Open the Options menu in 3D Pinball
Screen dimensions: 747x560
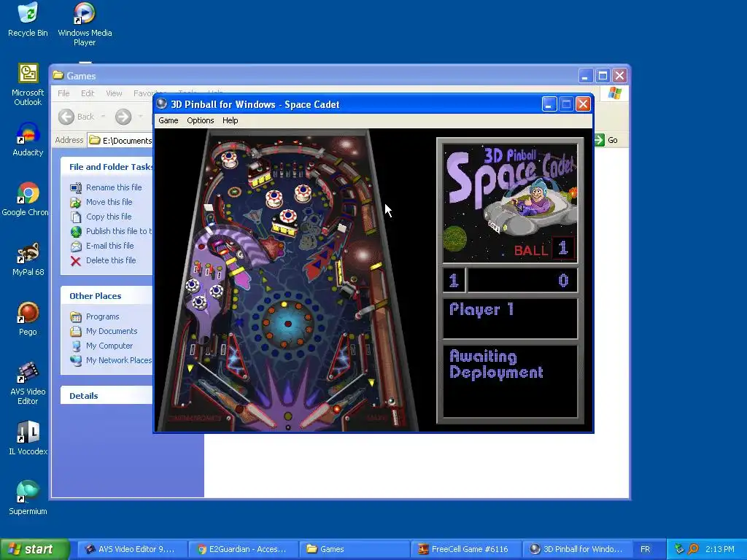pos(200,120)
